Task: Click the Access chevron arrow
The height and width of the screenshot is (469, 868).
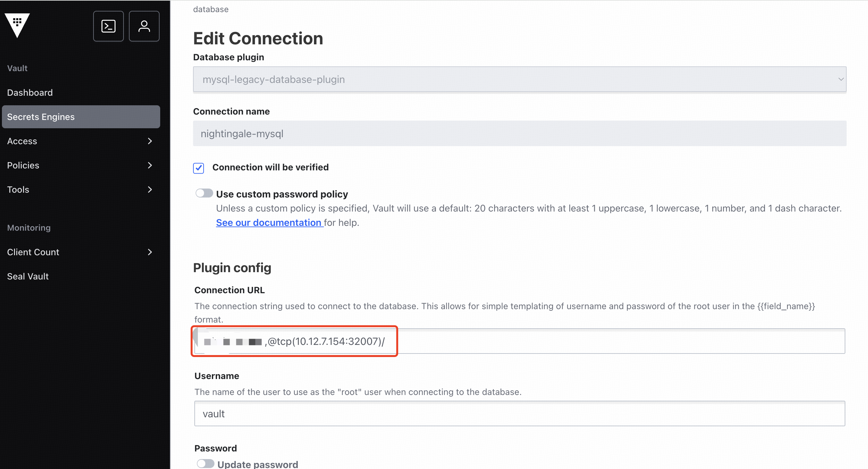Action: [150, 141]
